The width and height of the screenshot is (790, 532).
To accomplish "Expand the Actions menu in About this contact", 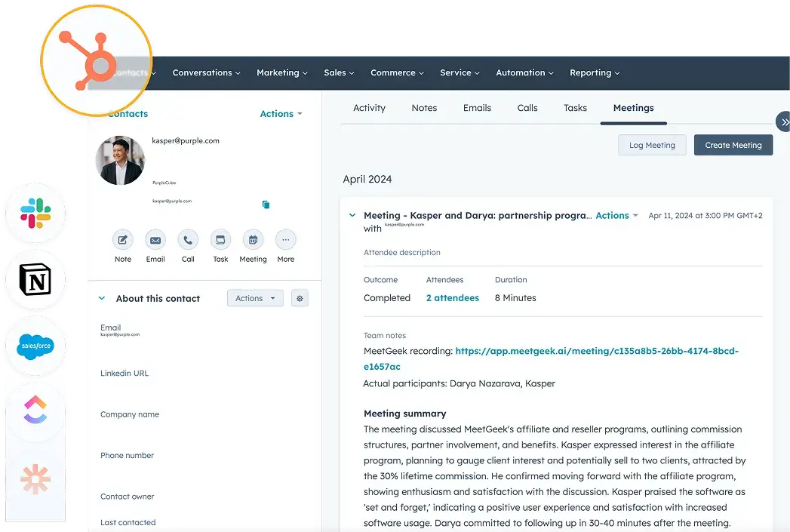I will pos(254,297).
